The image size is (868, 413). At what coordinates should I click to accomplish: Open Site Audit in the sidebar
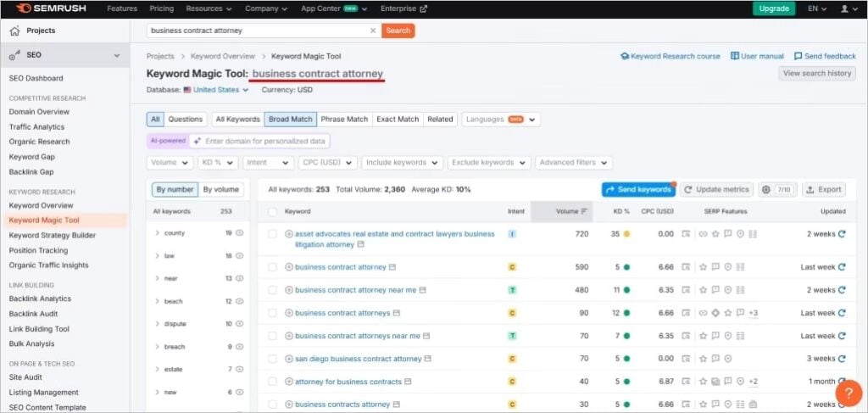(x=25, y=377)
